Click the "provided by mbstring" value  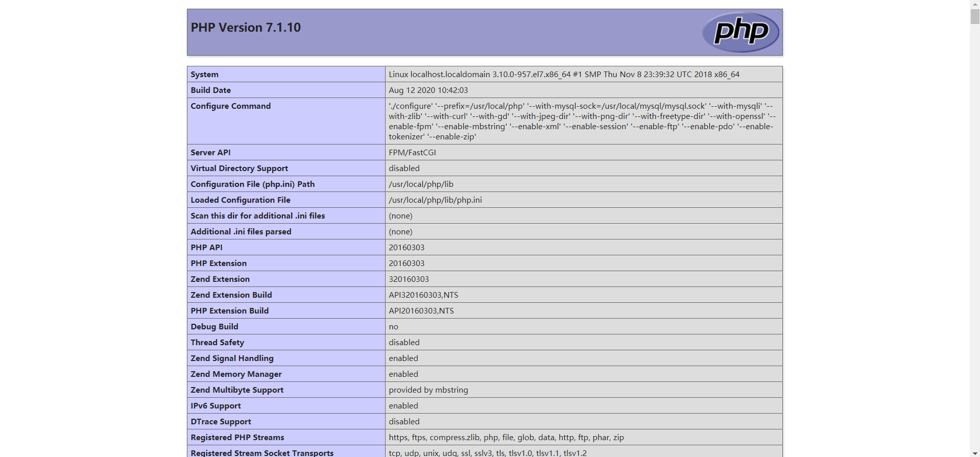(428, 390)
